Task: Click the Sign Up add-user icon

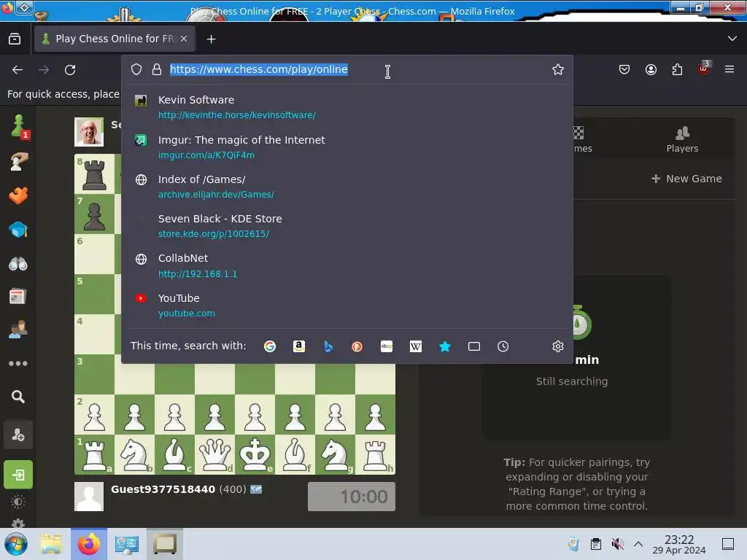Action: [x=18, y=435]
